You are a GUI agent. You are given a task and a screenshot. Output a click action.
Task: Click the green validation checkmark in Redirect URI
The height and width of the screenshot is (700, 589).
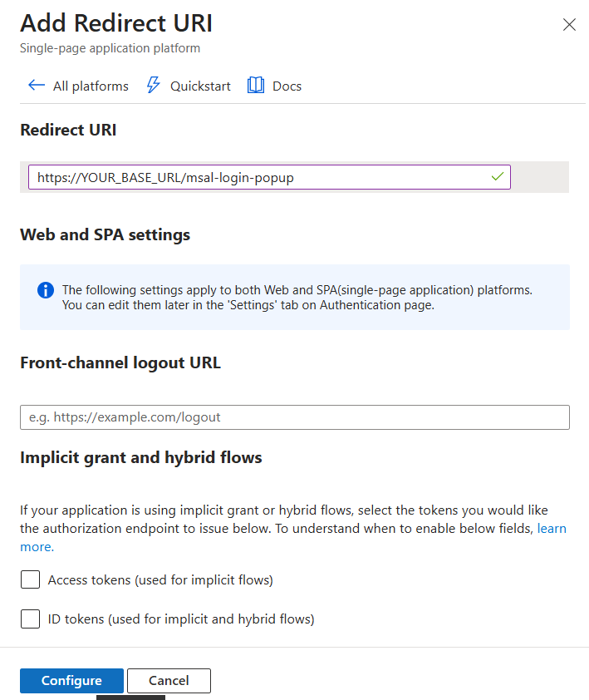coord(497,177)
